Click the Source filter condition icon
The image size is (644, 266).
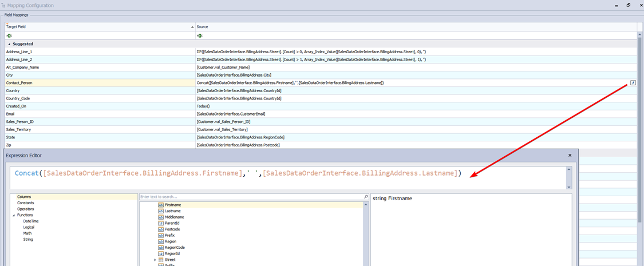[x=200, y=35]
